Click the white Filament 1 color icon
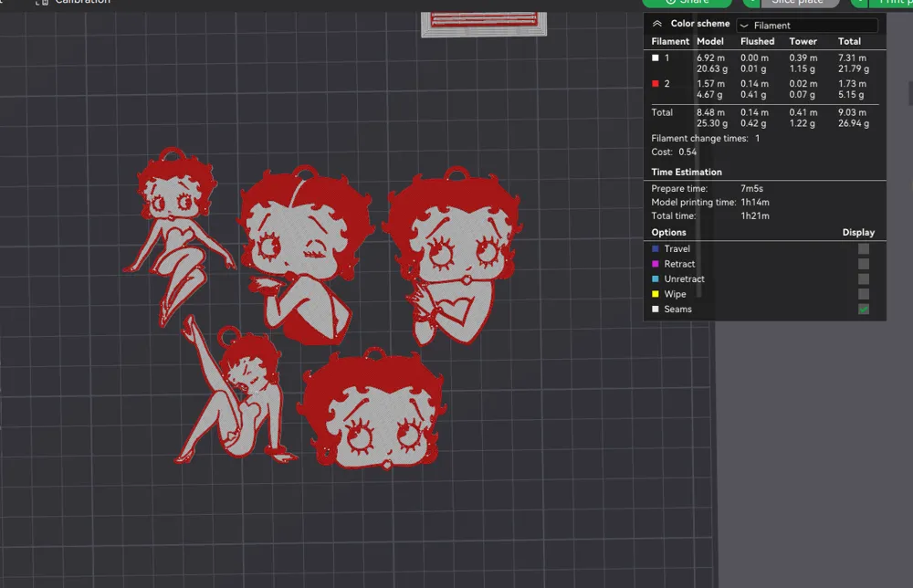 (x=654, y=58)
